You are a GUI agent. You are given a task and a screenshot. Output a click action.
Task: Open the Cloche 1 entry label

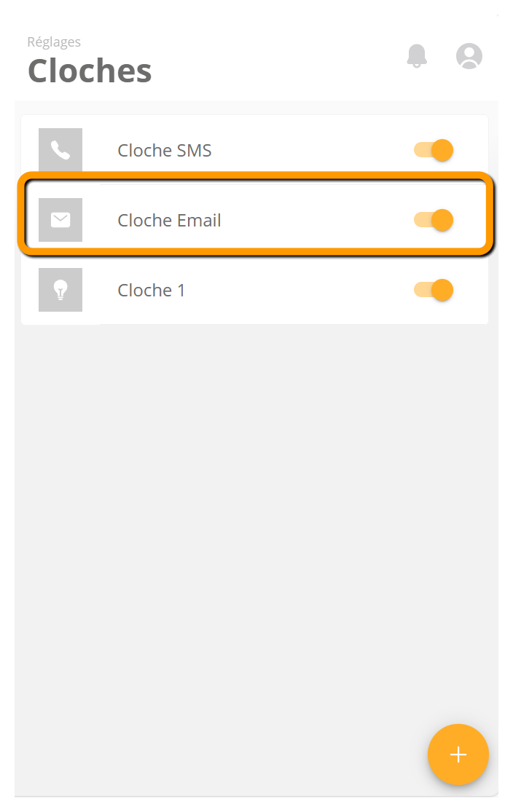pyautogui.click(x=152, y=290)
